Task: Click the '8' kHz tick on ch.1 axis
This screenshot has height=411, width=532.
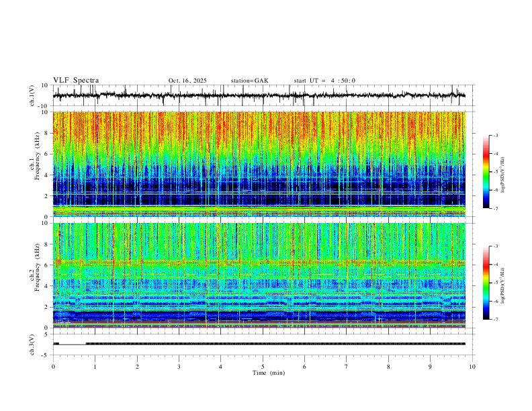Action: pos(46,133)
